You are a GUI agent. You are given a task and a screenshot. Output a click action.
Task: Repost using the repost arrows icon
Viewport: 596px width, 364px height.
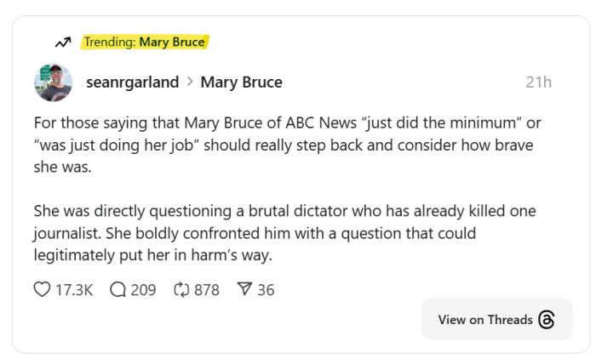click(181, 290)
